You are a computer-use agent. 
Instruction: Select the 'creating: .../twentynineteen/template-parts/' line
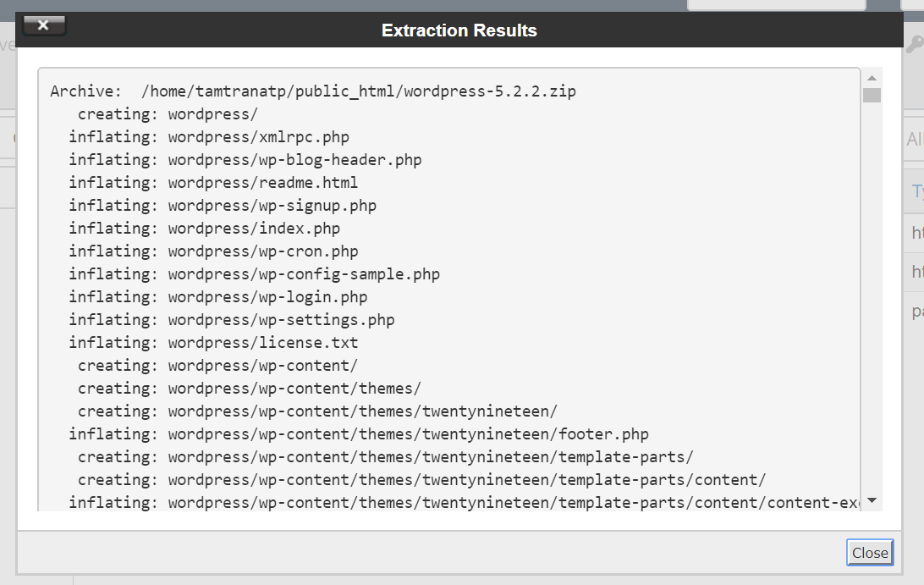[x=386, y=458]
